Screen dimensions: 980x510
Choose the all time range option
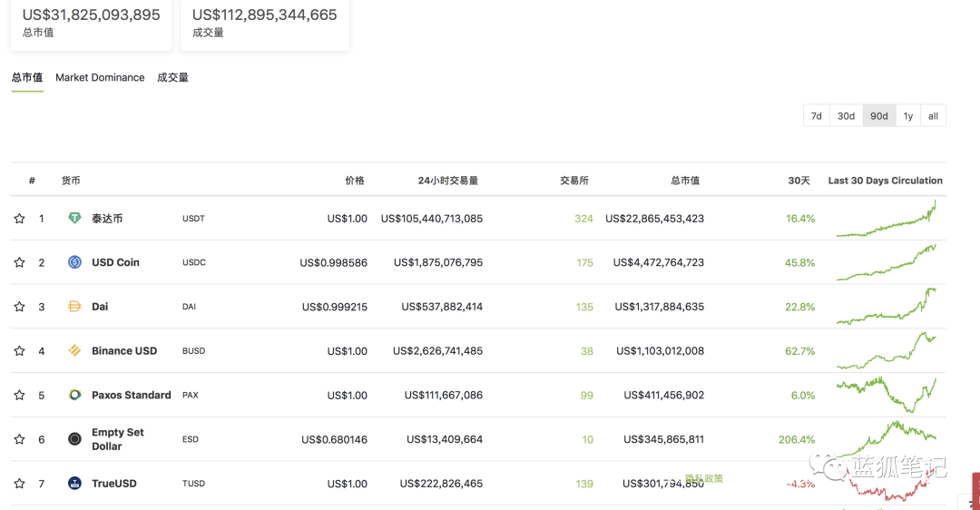[933, 115]
